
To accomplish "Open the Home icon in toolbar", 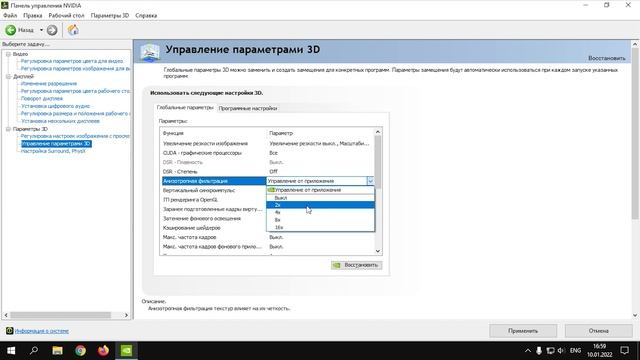I will tap(73, 30).
